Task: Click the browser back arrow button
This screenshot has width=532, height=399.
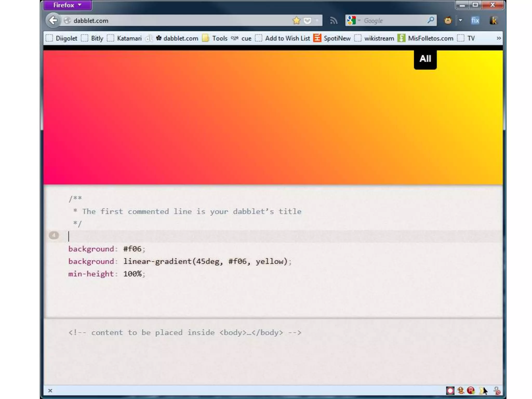Action: click(53, 20)
